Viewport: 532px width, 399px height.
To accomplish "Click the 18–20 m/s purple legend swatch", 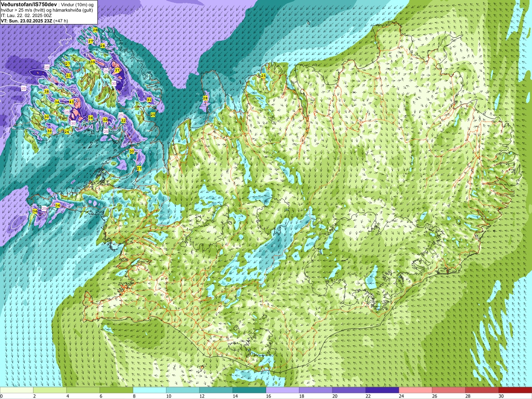I will coord(316,390).
